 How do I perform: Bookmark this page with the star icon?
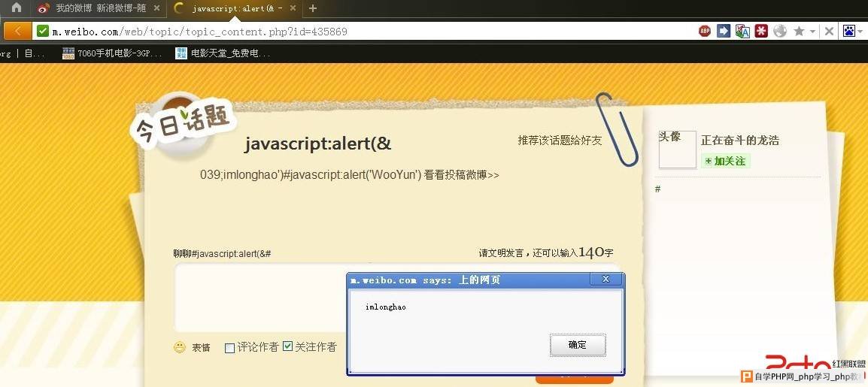click(x=799, y=31)
